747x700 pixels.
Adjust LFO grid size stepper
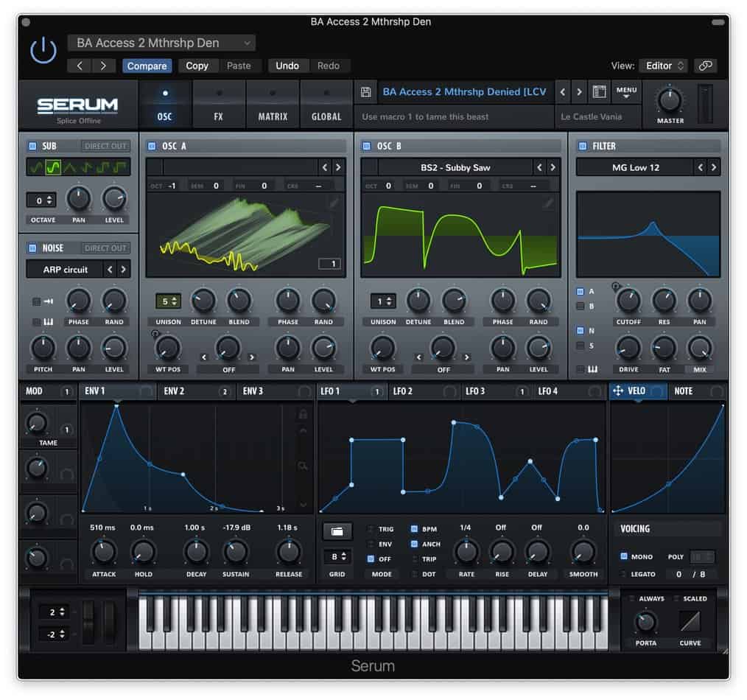pyautogui.click(x=337, y=556)
